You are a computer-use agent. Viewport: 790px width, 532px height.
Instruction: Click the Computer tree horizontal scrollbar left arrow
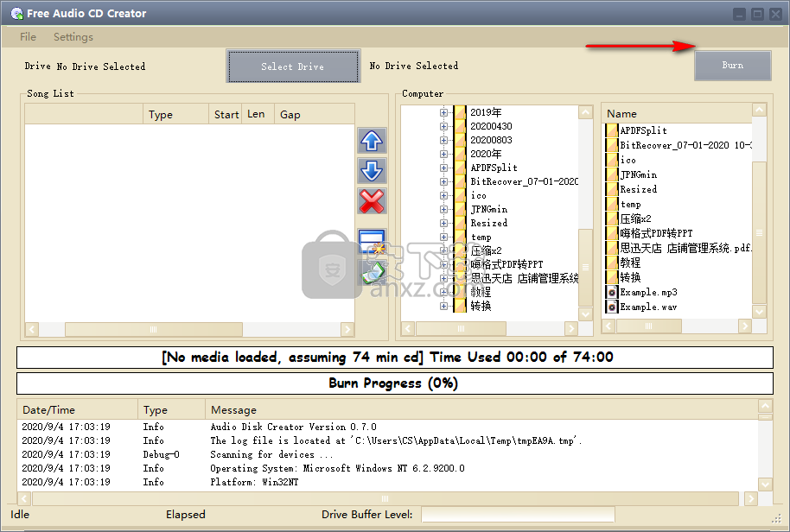(408, 329)
